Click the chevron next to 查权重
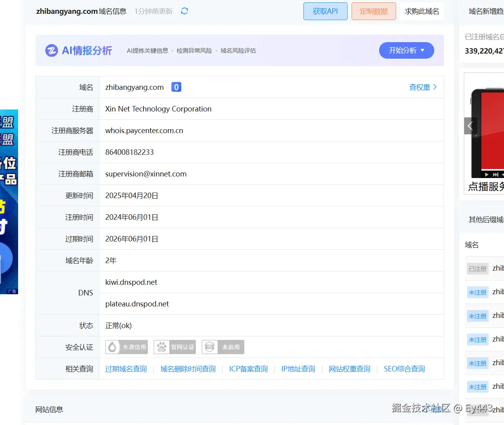This screenshot has width=504, height=425. 435,87
